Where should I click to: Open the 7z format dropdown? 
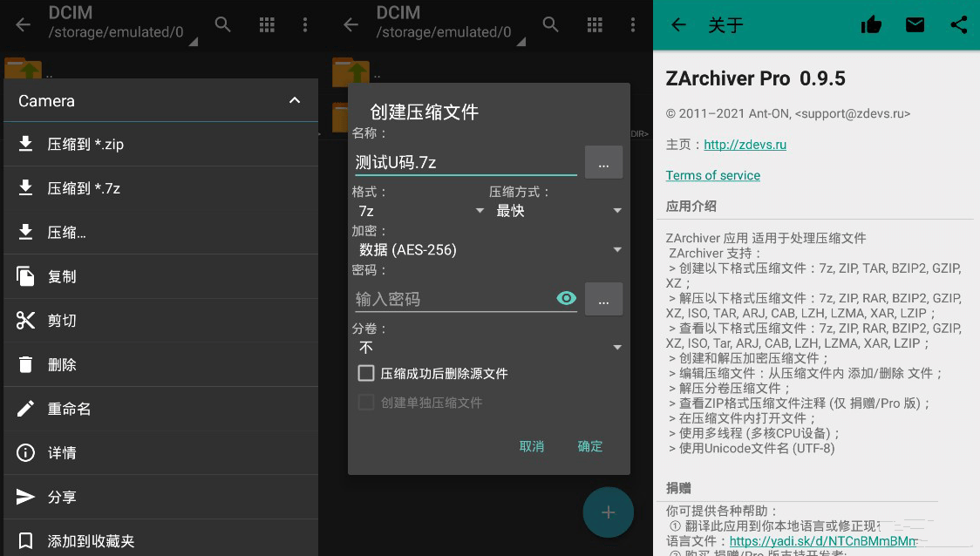[x=419, y=211]
